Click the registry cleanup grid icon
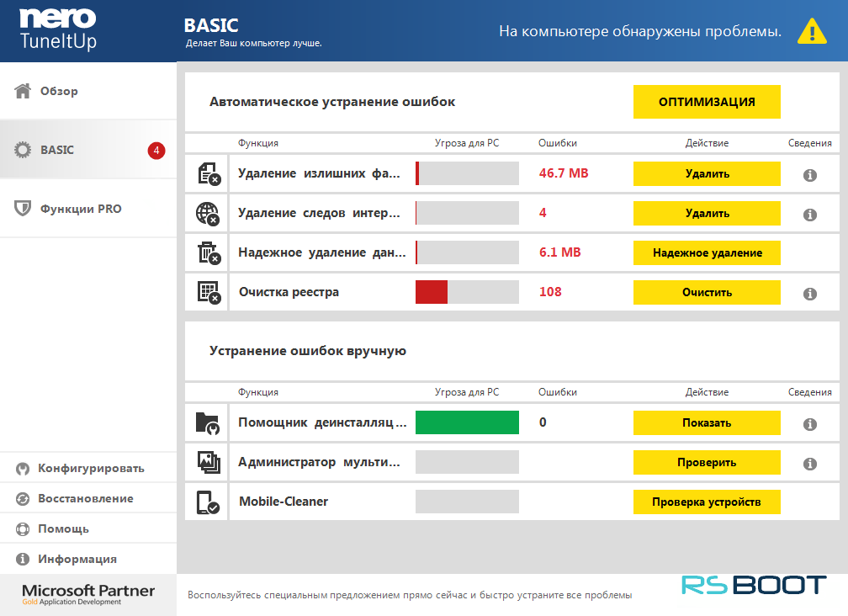The image size is (848, 616). point(209,292)
